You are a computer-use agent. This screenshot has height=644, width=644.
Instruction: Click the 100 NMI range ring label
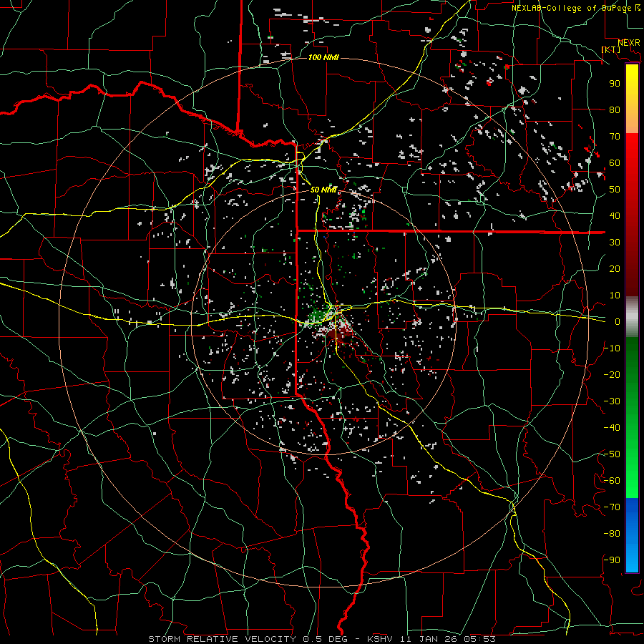323,57
